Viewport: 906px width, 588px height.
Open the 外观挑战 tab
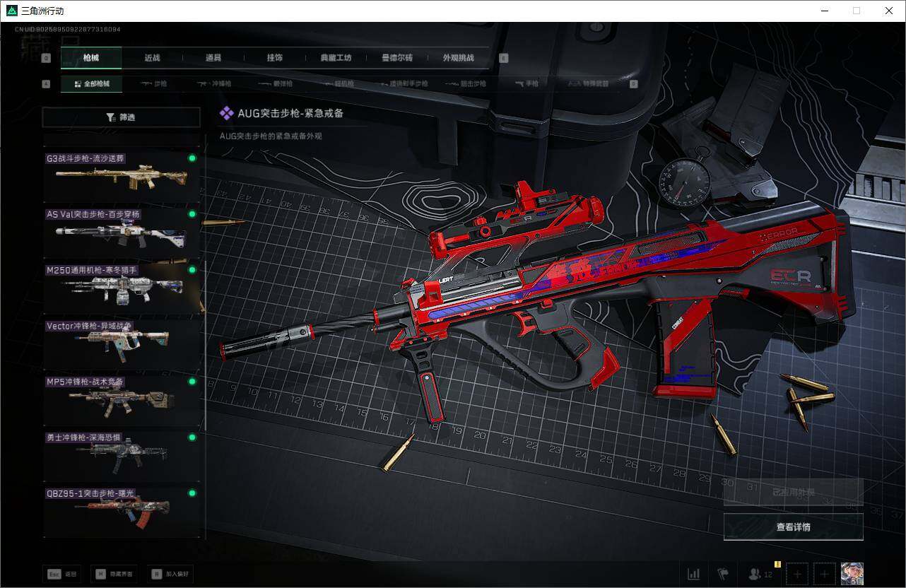pos(458,58)
